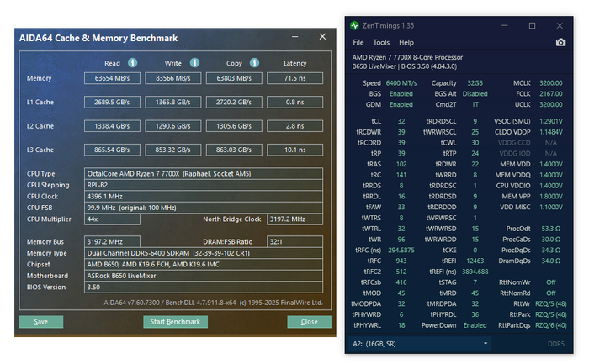589x364 pixels.
Task: Click the info icon next to Write
Action: tap(194, 62)
